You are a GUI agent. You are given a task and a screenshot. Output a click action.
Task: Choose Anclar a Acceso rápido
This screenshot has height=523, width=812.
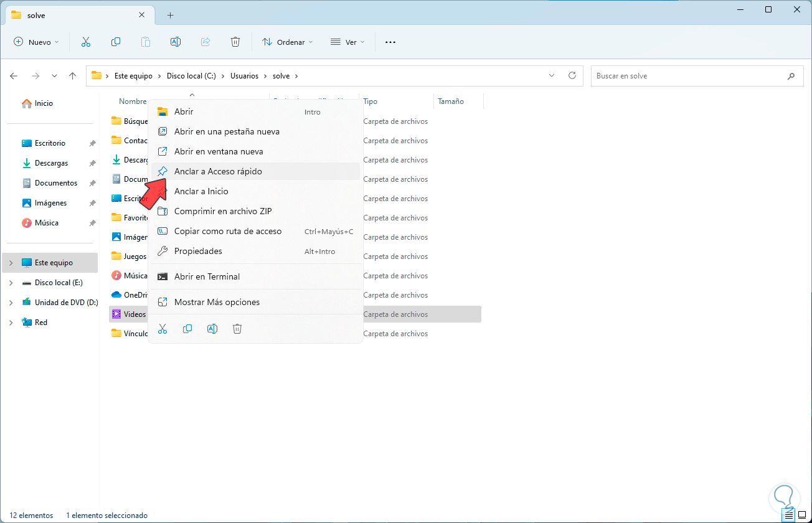point(255,171)
